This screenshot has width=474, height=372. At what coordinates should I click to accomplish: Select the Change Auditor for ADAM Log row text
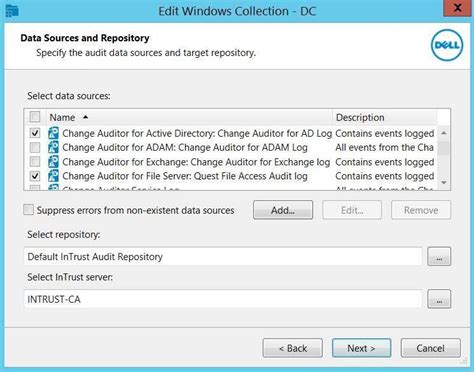[x=185, y=147]
